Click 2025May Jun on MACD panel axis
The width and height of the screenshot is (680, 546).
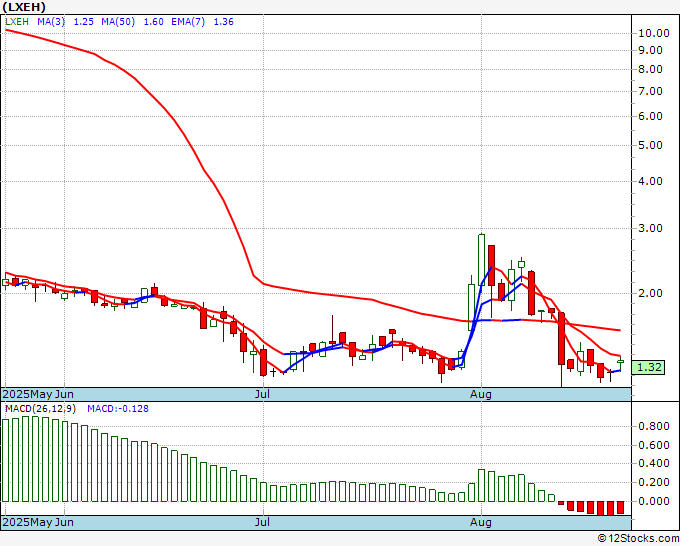pos(38,522)
